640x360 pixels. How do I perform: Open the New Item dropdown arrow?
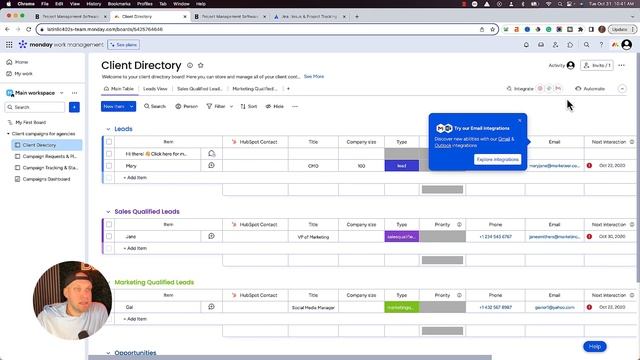point(131,107)
